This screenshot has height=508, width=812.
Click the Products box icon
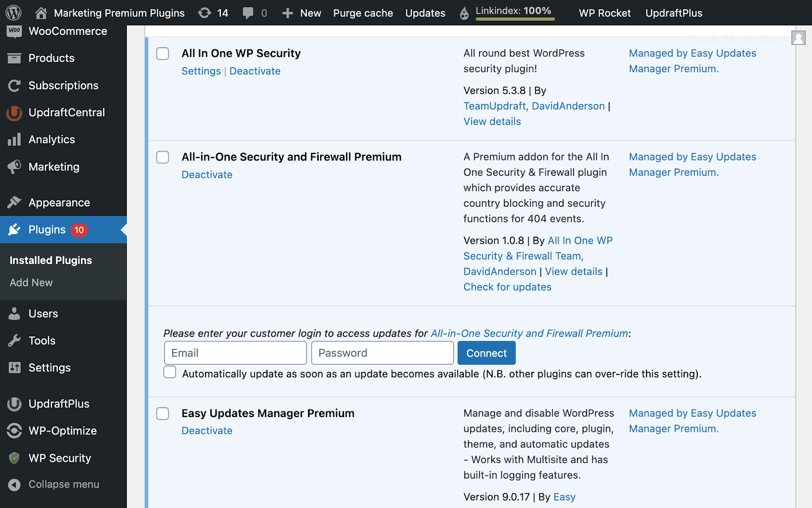tap(14, 58)
